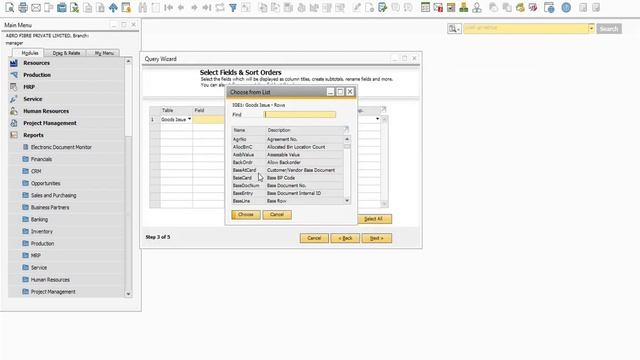Expand the Banking reports folder
Screen dimensions: 640x360
pyautogui.click(x=39, y=219)
